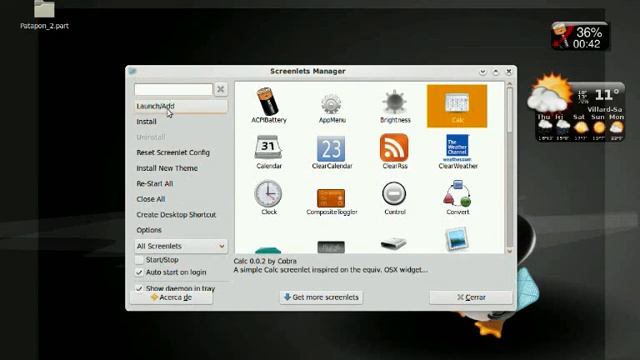
Task: Disable Auto start on login
Action: [139, 272]
